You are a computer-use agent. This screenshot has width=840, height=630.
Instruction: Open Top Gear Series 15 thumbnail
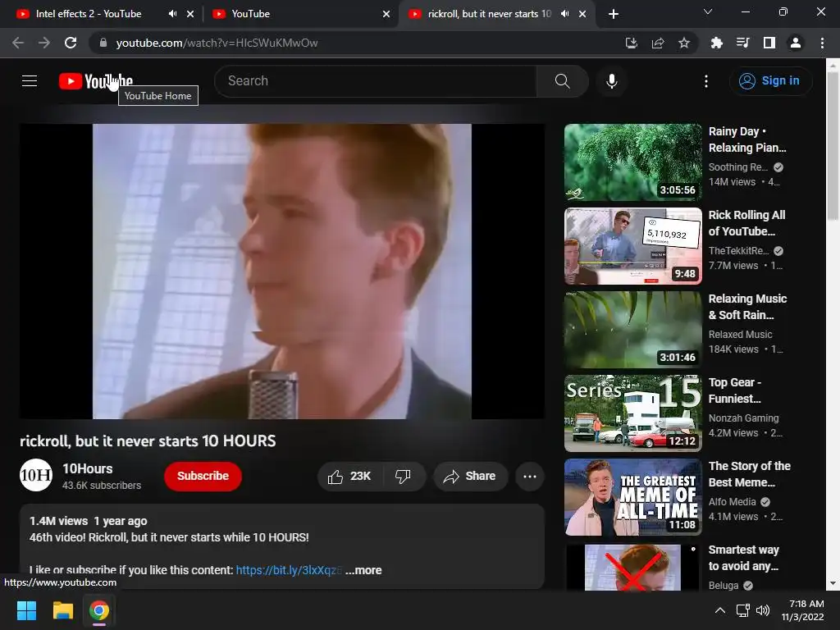click(x=633, y=413)
